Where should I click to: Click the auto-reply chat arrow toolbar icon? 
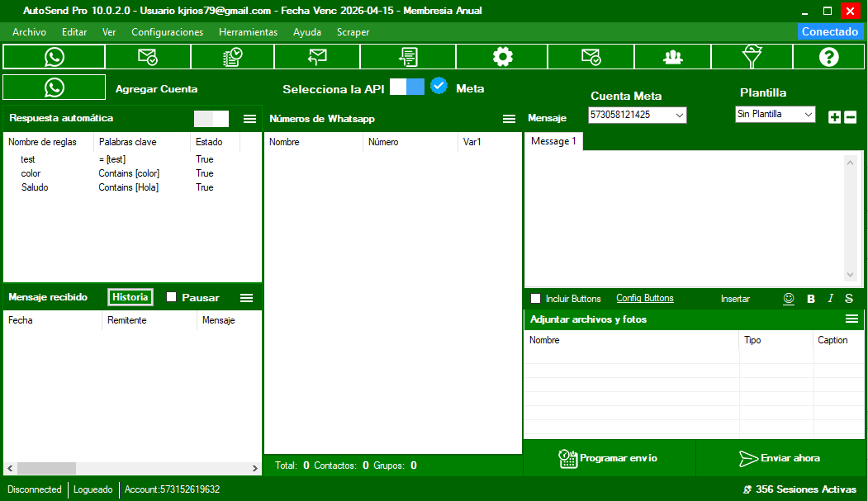pos(317,57)
